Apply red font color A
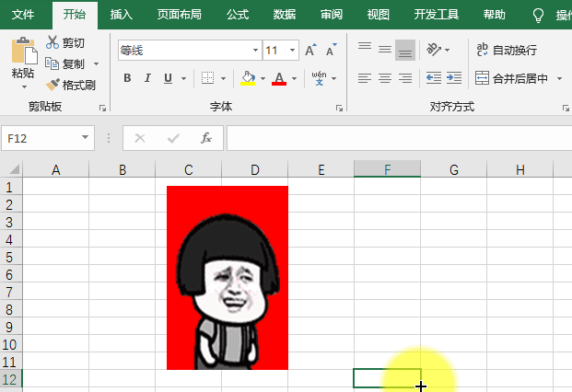This screenshot has height=392, width=572. (279, 78)
